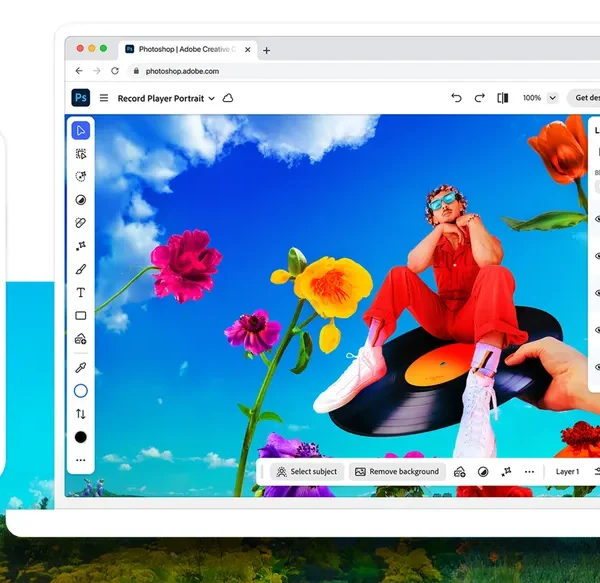Open cloud document status icon
The height and width of the screenshot is (583, 600).
pos(228,98)
